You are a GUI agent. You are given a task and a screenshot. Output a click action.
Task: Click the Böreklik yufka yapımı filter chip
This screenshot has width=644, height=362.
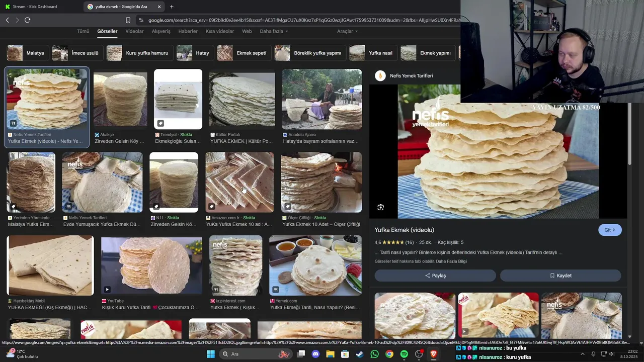[310, 53]
